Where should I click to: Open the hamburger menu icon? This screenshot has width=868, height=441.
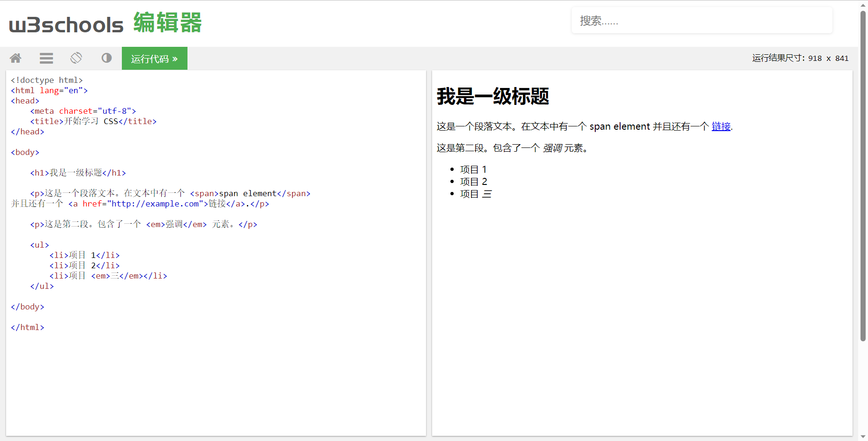(x=46, y=58)
